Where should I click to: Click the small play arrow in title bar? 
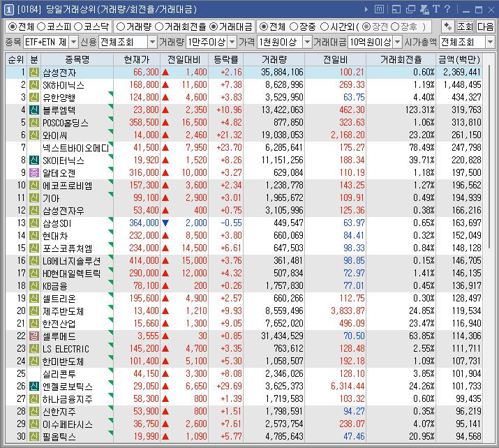point(366,10)
